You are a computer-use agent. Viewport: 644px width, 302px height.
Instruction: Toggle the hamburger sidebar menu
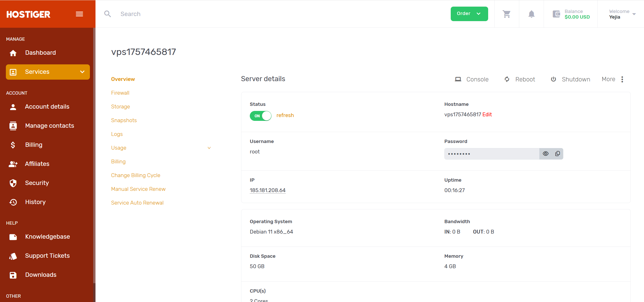[79, 14]
